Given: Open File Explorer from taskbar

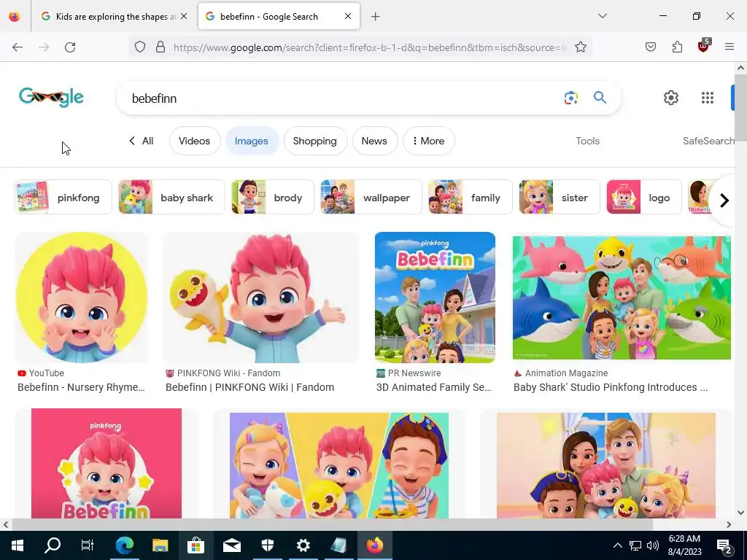Looking at the screenshot, I should [x=160, y=545].
